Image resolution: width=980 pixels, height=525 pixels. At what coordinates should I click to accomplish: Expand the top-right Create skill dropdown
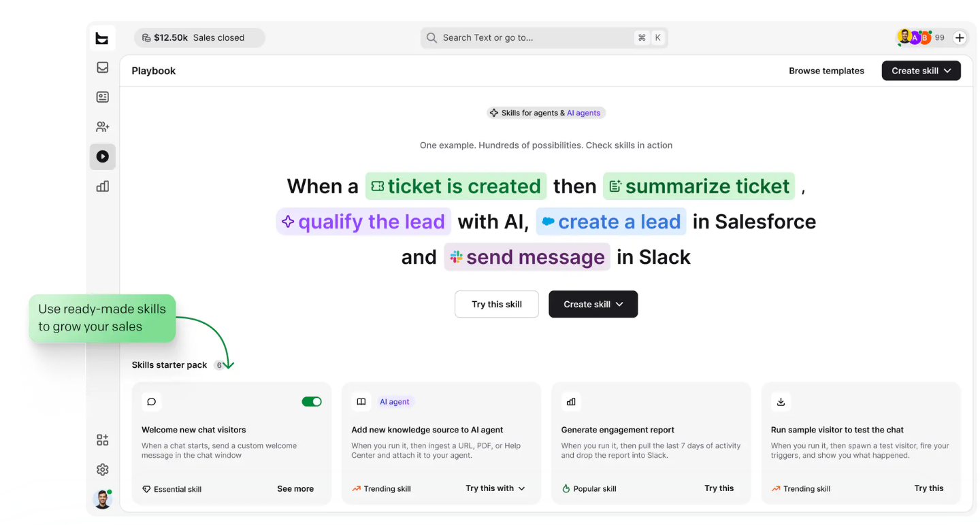click(921, 71)
